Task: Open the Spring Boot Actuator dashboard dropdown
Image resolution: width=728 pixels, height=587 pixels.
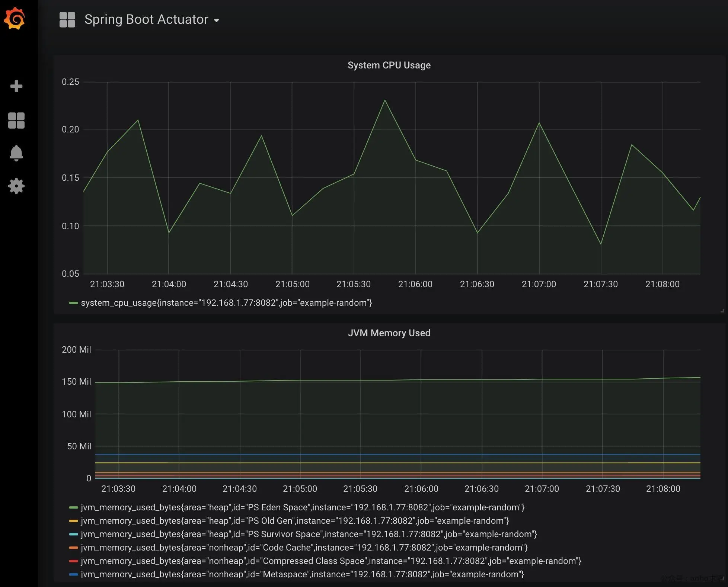Action: [x=146, y=20]
